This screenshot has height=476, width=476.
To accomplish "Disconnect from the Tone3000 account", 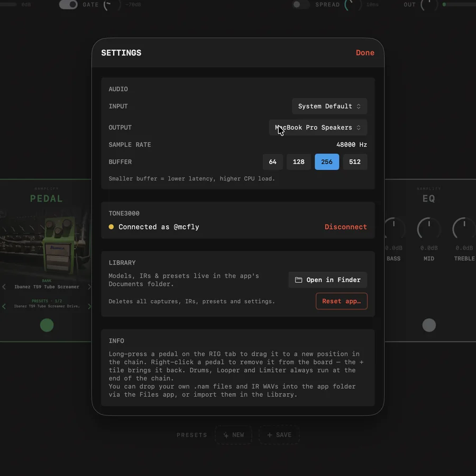I will (x=345, y=227).
